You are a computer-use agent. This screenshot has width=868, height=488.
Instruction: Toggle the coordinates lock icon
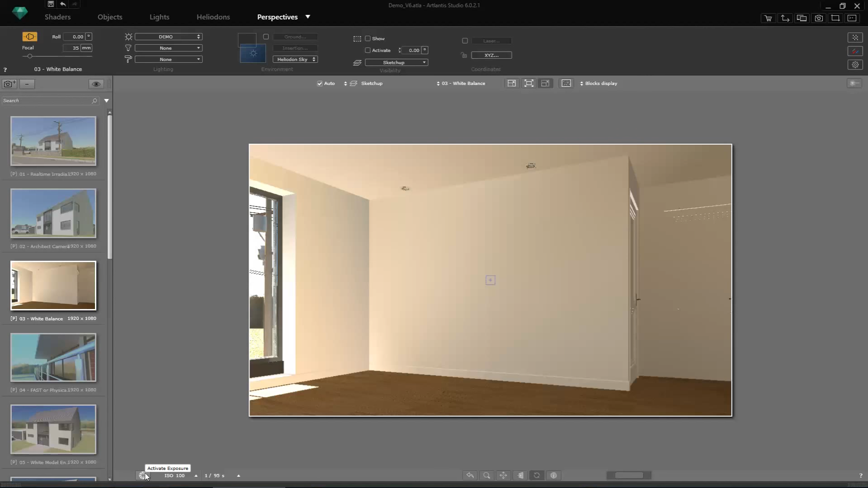[464, 56]
